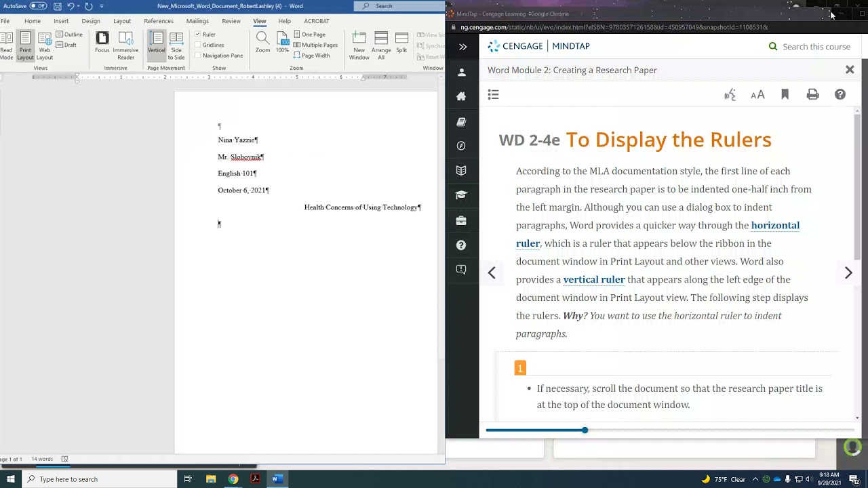The width and height of the screenshot is (868, 488).
Task: Open the Mailings tab
Action: [x=197, y=21]
